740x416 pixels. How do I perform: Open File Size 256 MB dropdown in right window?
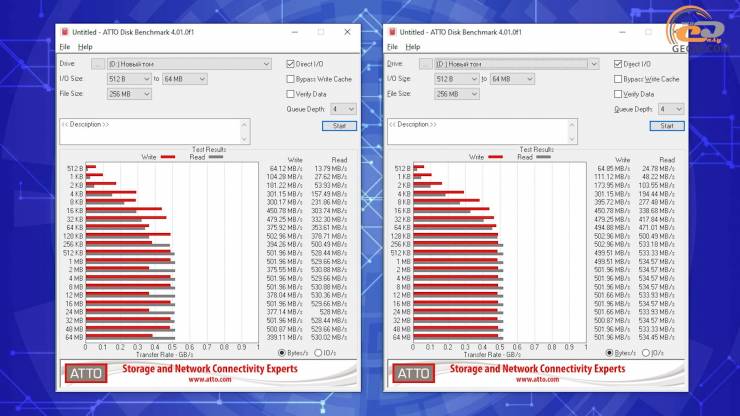point(456,94)
